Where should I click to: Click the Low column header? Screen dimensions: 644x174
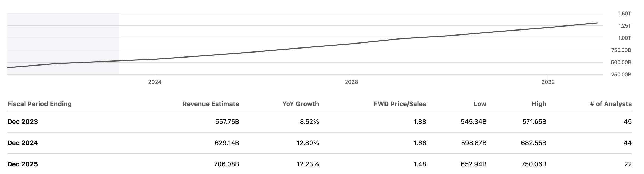480,104
